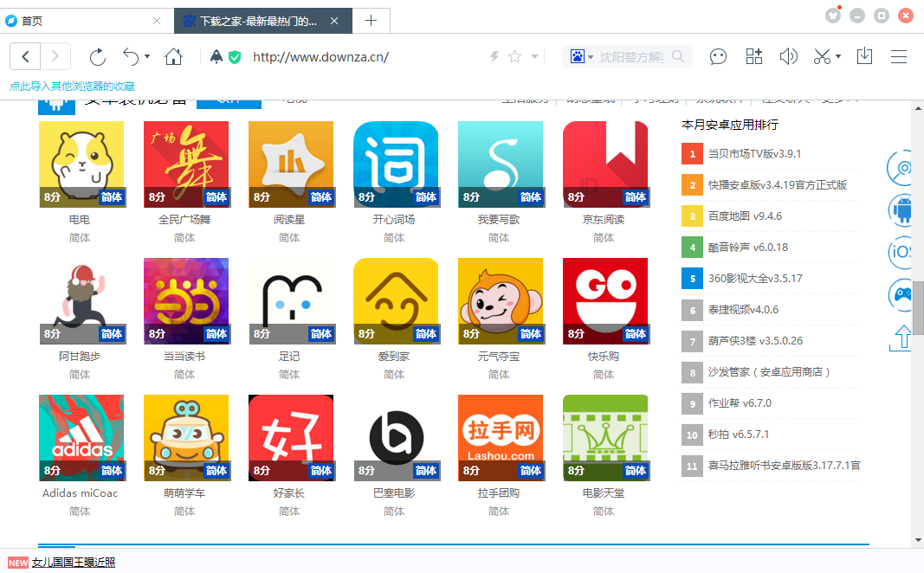
Task: Open the screenshot scissors tool
Action: click(821, 55)
